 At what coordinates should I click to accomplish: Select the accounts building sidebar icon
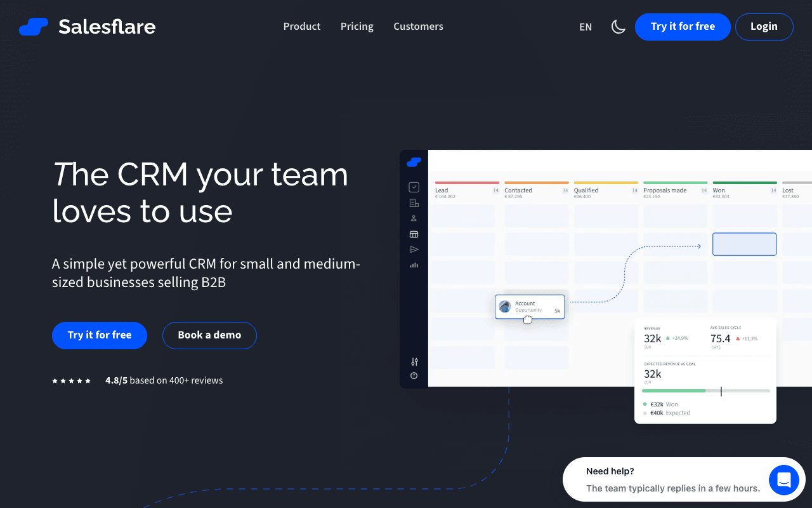[x=414, y=203]
